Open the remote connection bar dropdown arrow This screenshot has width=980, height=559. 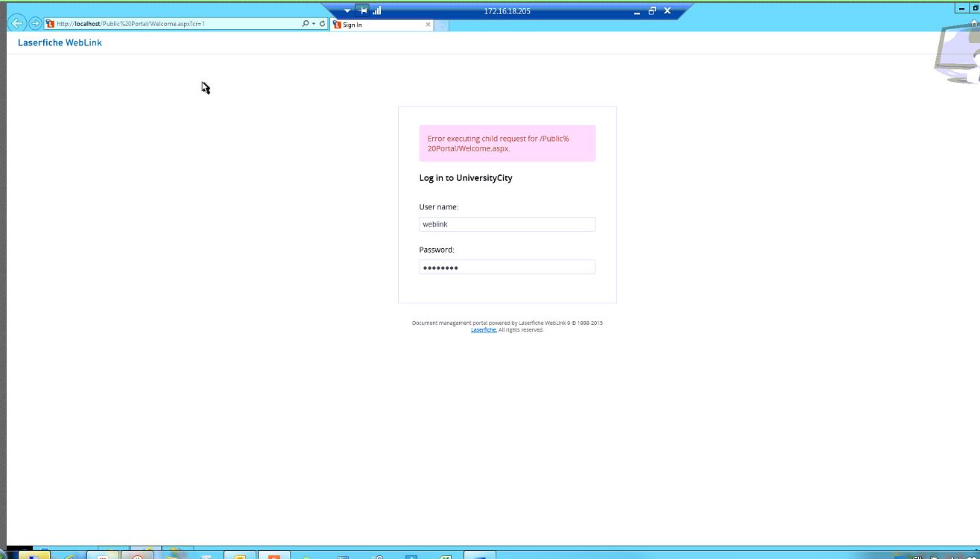347,11
